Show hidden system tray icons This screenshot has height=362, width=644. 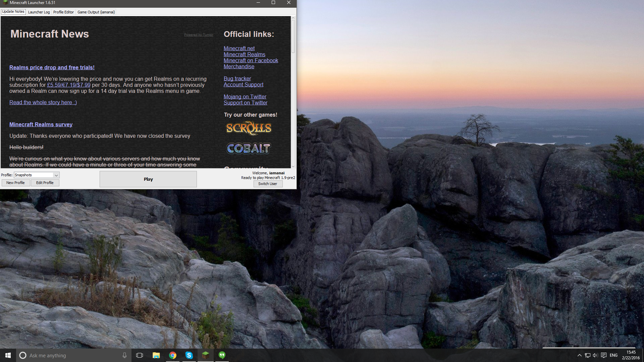coord(579,355)
